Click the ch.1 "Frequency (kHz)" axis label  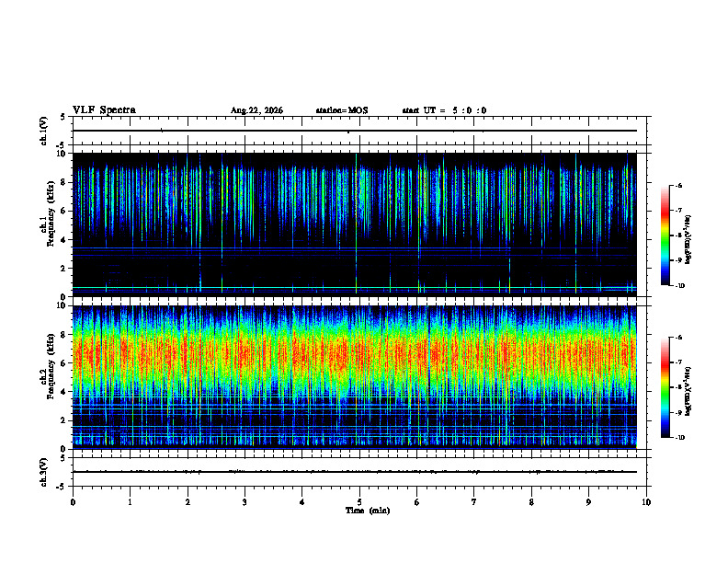pyautogui.click(x=51, y=213)
